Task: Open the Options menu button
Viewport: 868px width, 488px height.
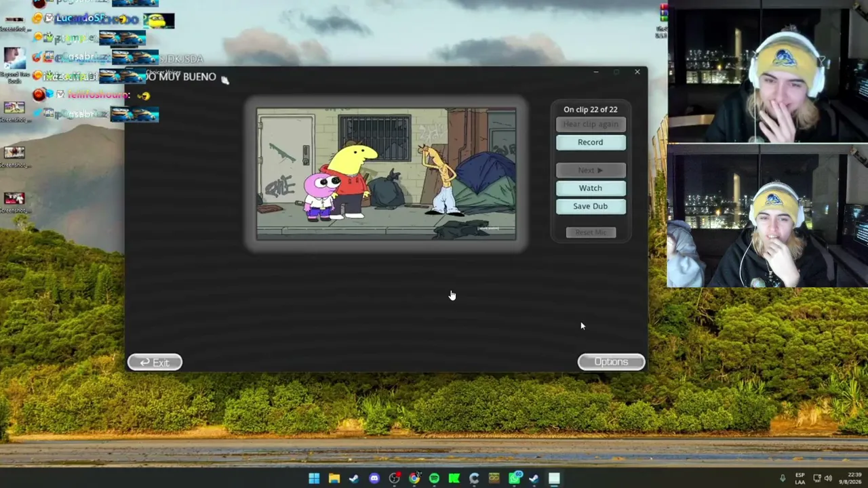Action: [x=611, y=362]
